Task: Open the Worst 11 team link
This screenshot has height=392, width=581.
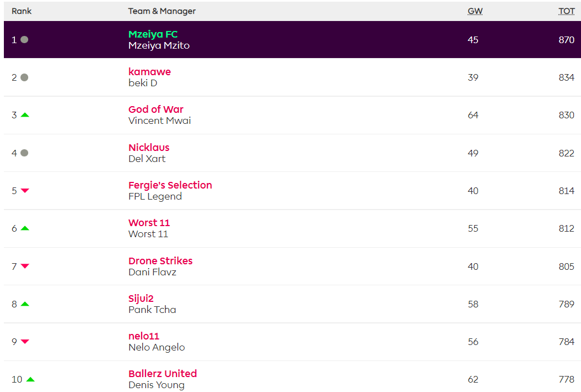Action: [x=149, y=223]
